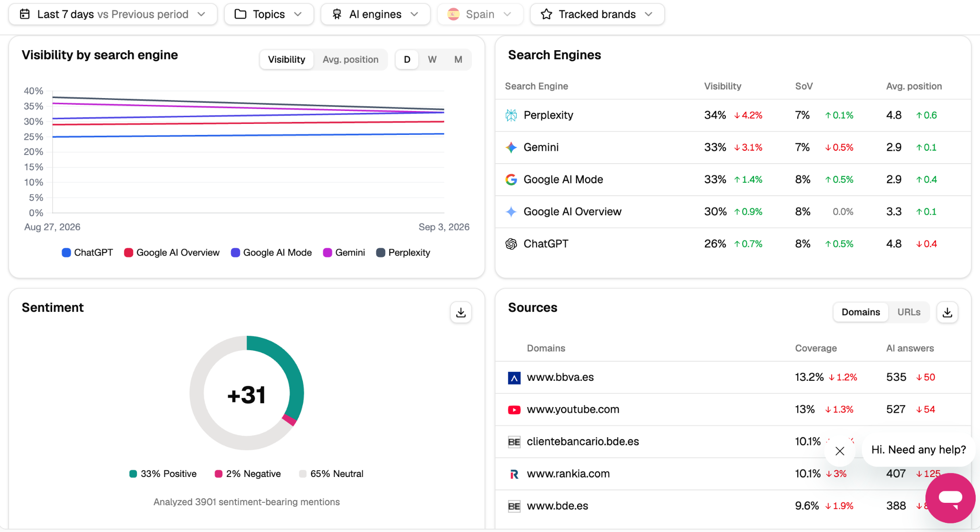Open the Perplexity search engine row
The width and height of the screenshot is (980, 532).
click(x=733, y=115)
